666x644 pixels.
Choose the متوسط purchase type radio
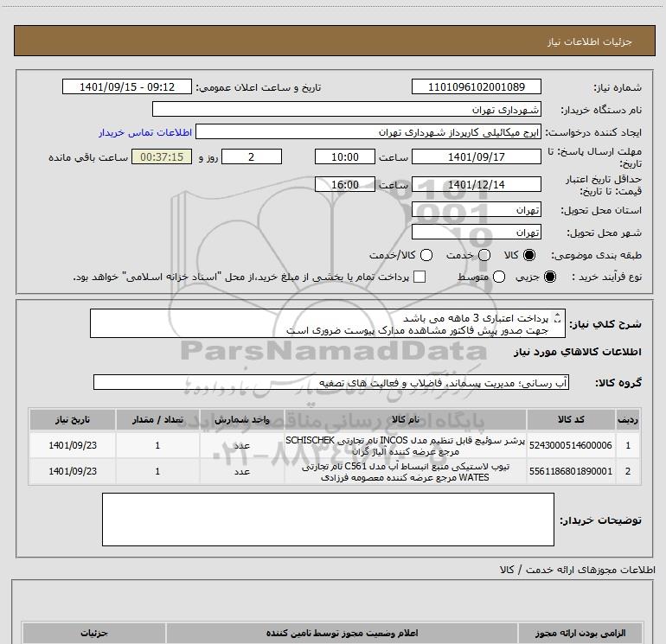point(499,277)
